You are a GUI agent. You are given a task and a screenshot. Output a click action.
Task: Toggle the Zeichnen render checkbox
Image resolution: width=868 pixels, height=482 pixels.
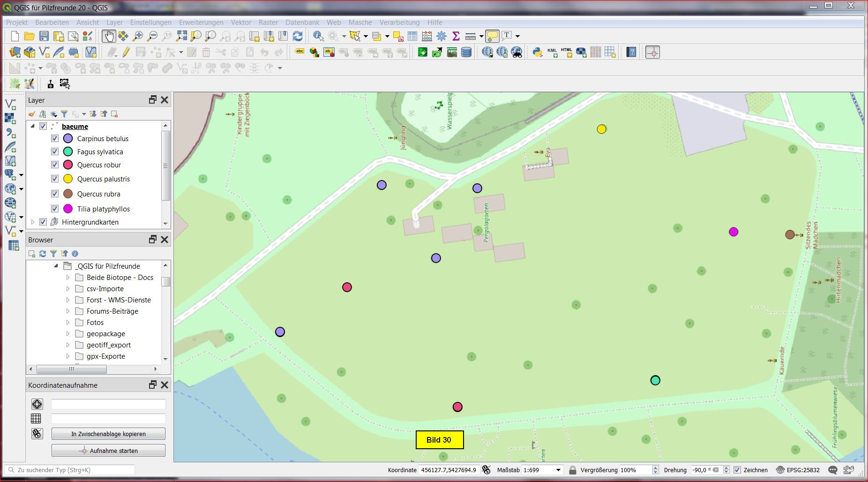tap(737, 470)
